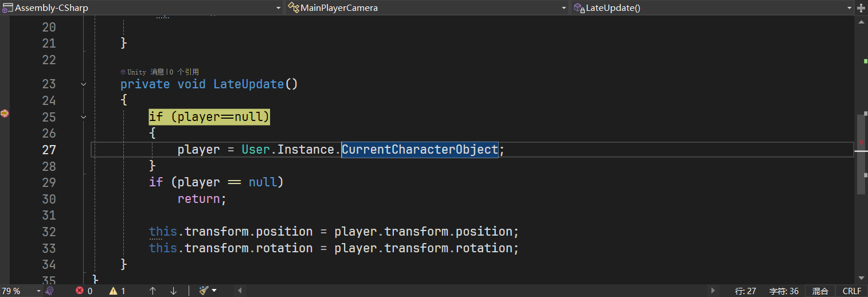Collapse the if block at line 25

point(84,117)
